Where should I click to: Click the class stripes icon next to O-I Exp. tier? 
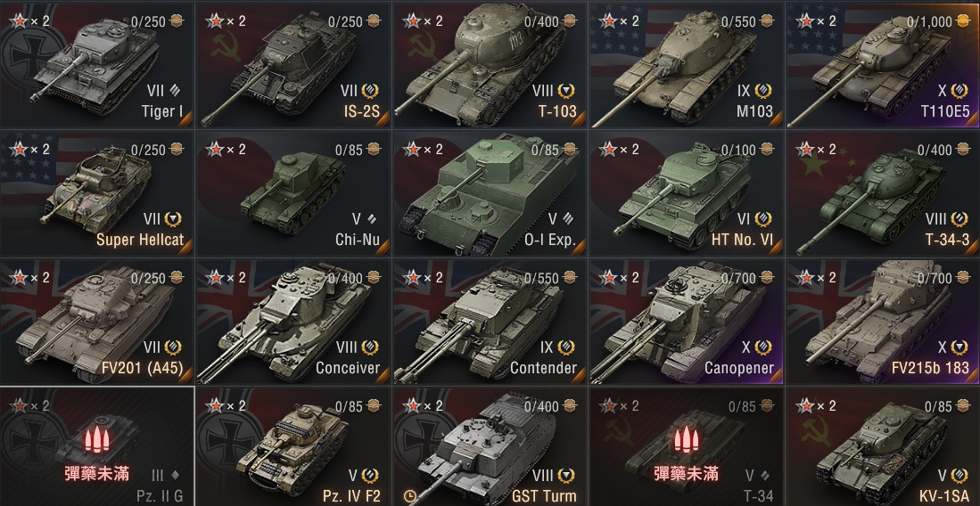[x=567, y=219]
